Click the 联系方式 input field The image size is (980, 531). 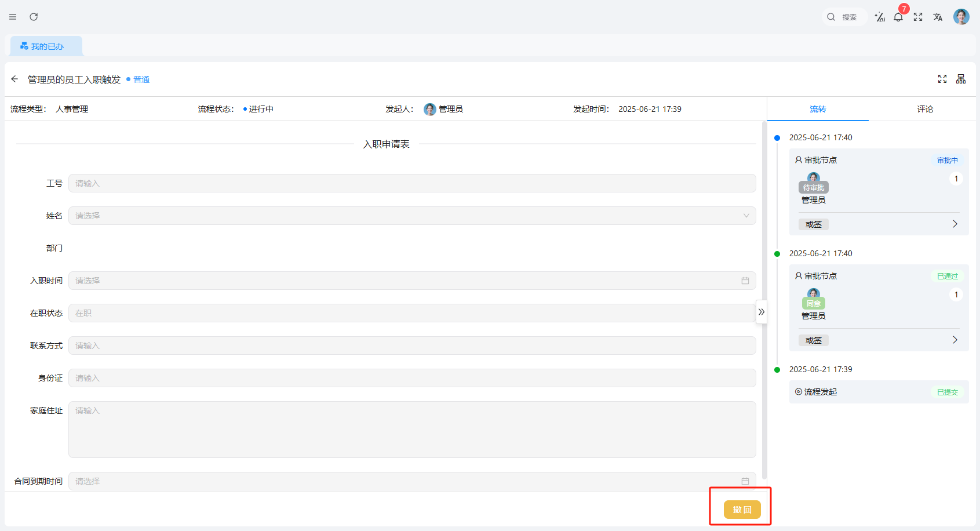tap(412, 345)
